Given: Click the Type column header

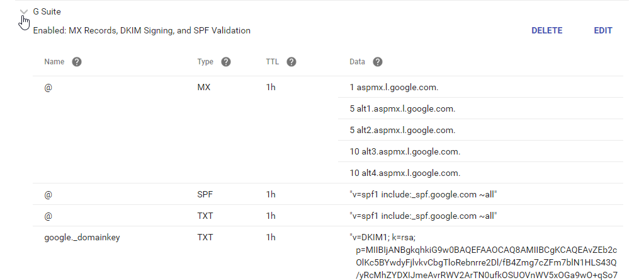Looking at the screenshot, I should point(205,62).
